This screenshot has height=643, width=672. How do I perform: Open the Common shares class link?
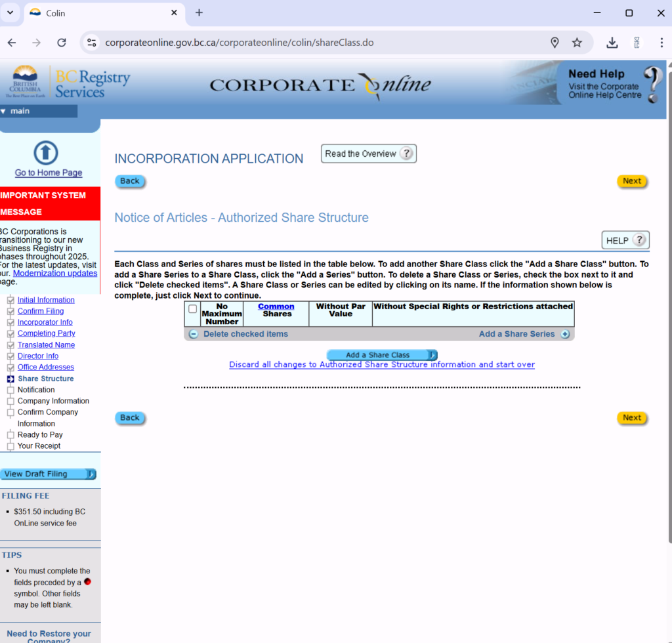point(276,306)
